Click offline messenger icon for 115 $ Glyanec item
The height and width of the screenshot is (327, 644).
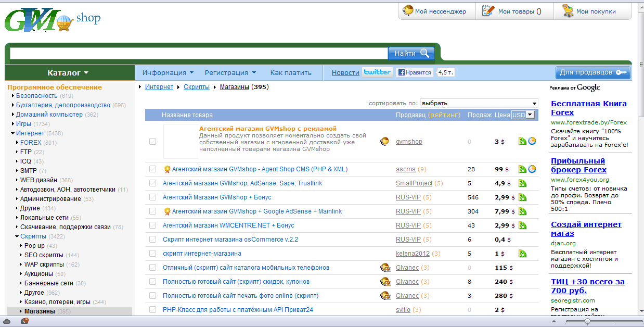(x=385, y=268)
